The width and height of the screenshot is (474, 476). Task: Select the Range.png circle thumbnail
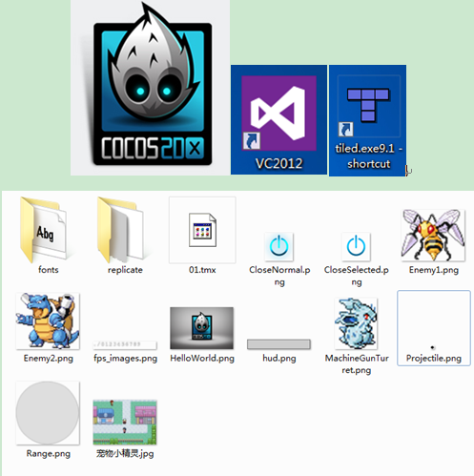tap(48, 413)
